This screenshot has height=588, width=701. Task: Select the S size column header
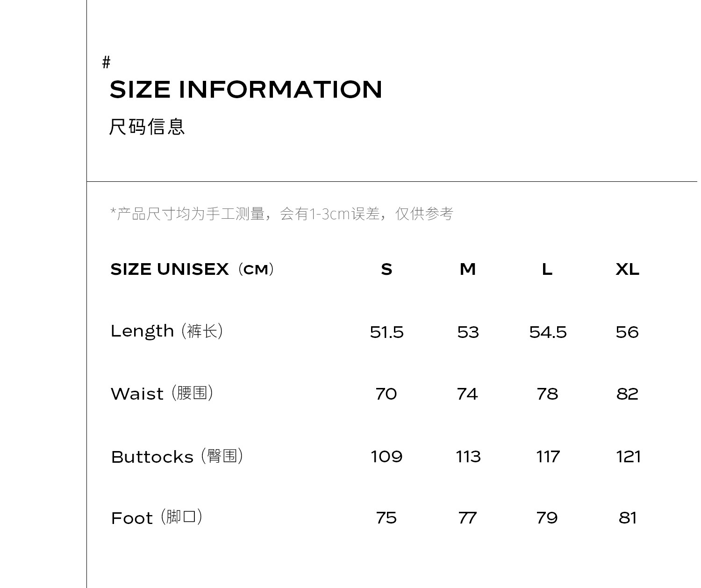[x=386, y=269]
